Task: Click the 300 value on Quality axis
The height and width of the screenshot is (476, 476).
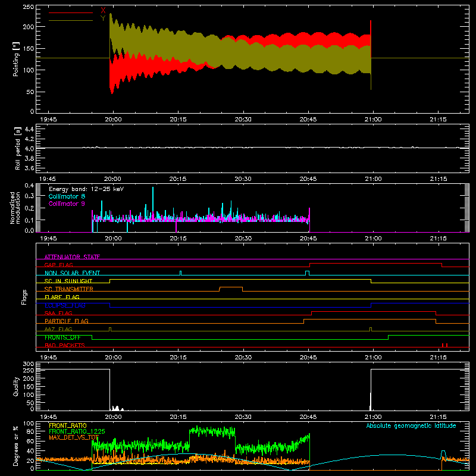Action: point(28,364)
